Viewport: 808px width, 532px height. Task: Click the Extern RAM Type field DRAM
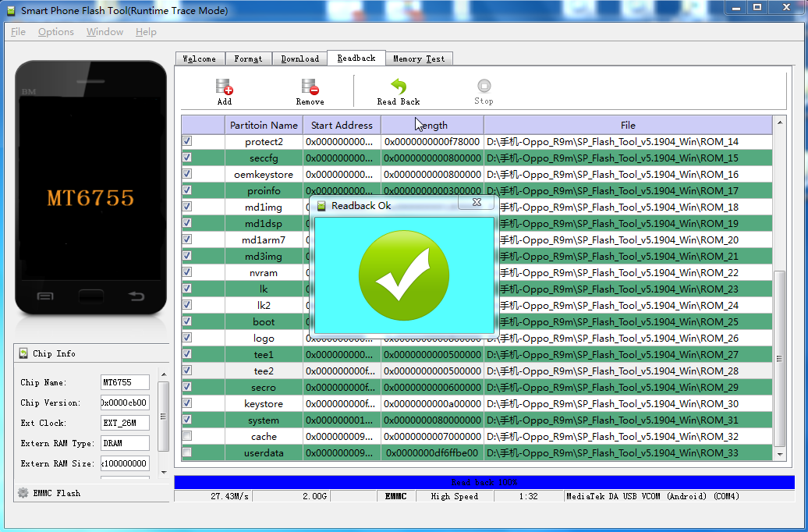pyautogui.click(x=126, y=443)
